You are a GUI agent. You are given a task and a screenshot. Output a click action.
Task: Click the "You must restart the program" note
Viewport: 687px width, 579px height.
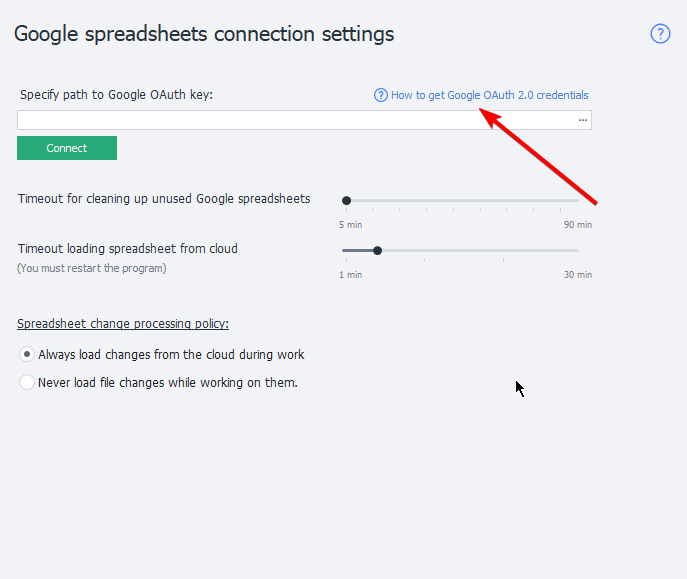pos(92,268)
